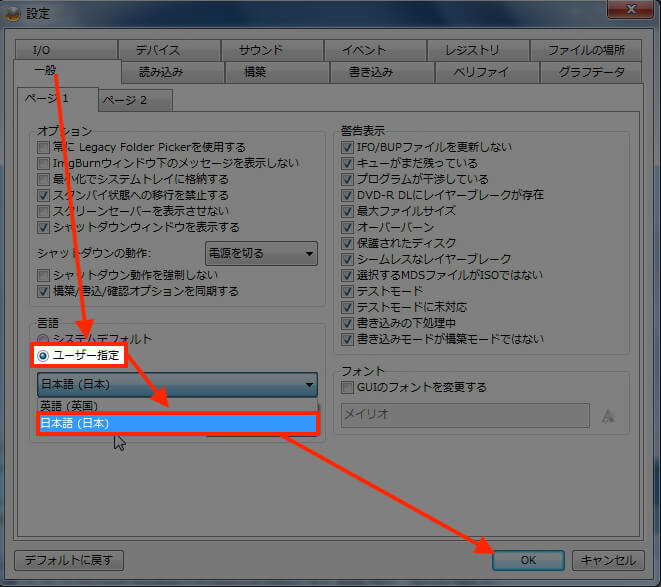
Task: Click the OK button
Action: (528, 560)
